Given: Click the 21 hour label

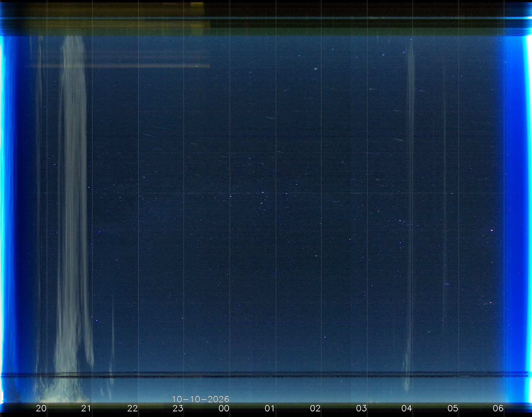Looking at the screenshot, I should (x=86, y=408).
